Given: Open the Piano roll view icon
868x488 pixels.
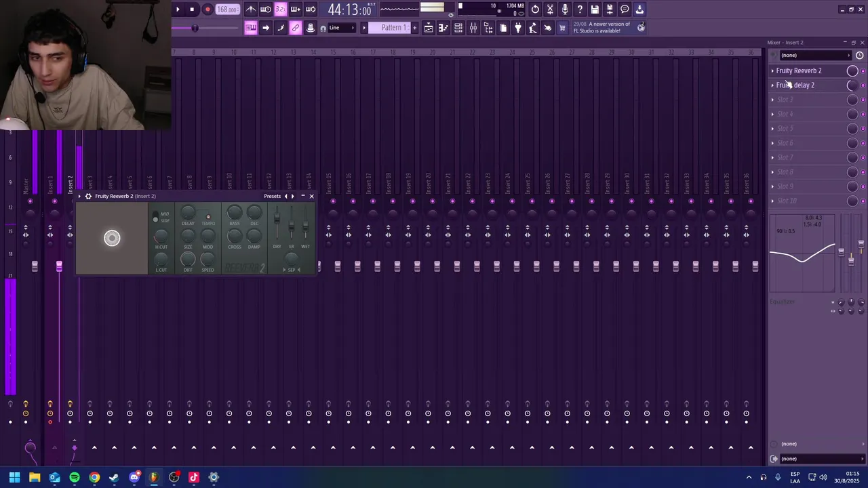Looking at the screenshot, I should pos(443,28).
